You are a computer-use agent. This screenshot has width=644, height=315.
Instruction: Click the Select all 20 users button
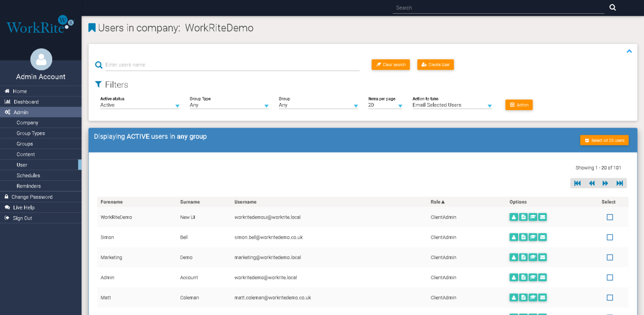pos(604,140)
